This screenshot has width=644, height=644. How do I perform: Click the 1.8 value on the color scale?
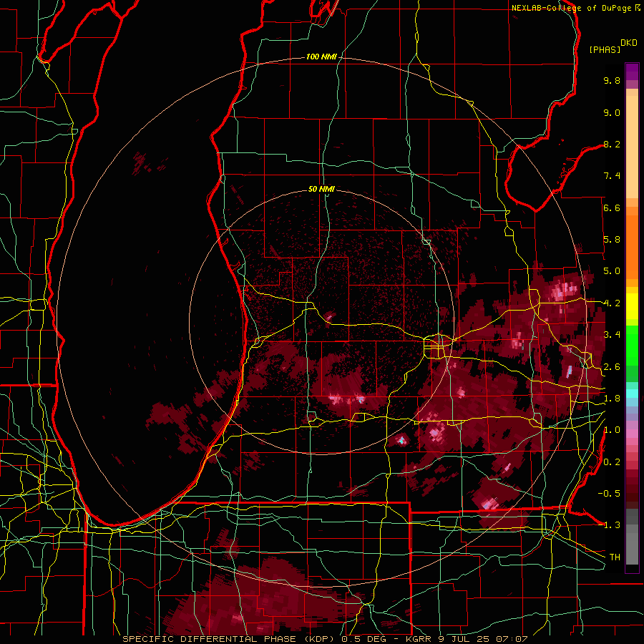tap(612, 399)
